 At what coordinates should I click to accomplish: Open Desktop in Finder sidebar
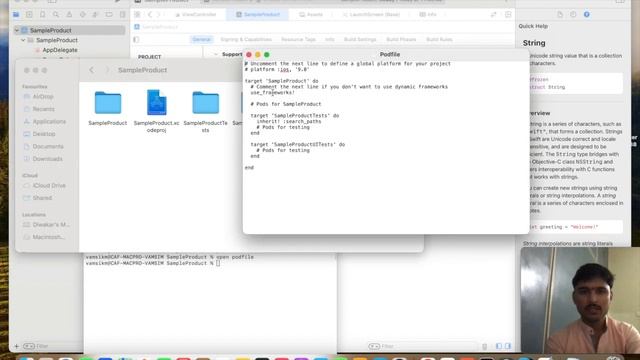pyautogui.click(x=44, y=134)
